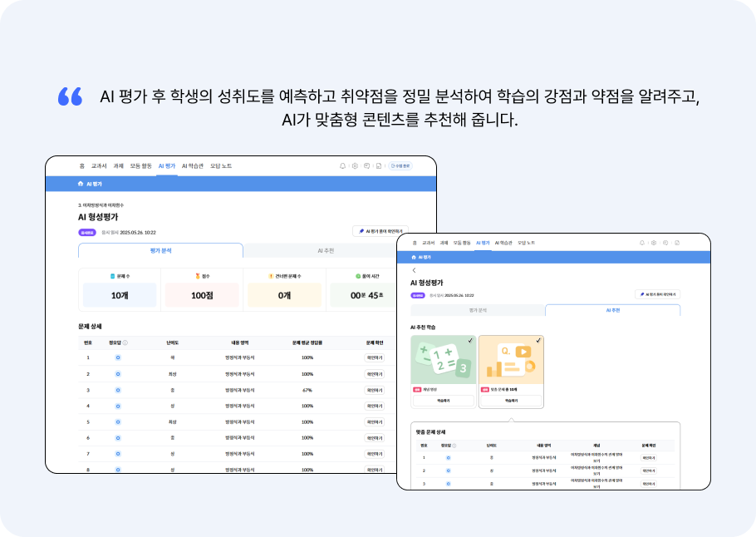Image resolution: width=756 pixels, height=537 pixels.
Task: Click AI 평가 풀이 확인하기 in right window
Action: click(658, 294)
